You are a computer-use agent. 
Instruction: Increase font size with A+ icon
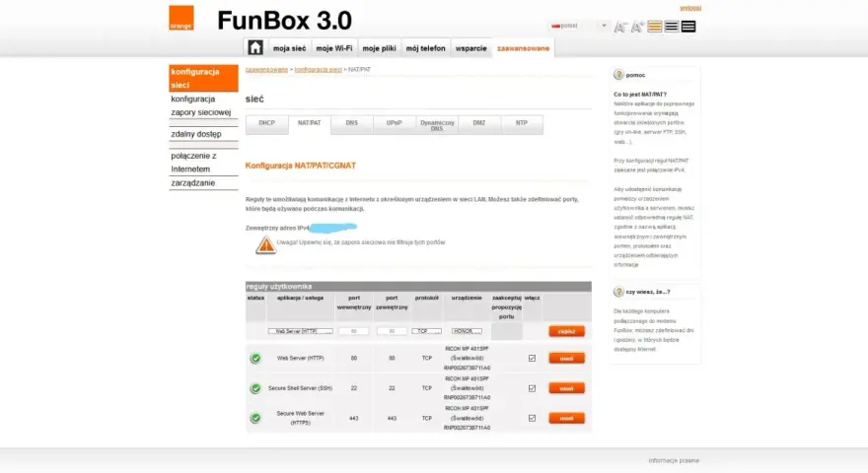[x=638, y=27]
